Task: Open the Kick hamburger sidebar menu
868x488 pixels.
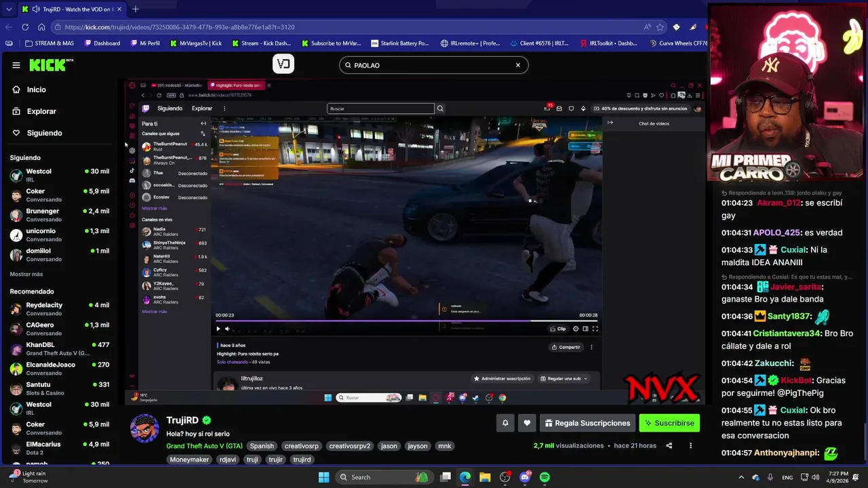Action: tap(16, 65)
